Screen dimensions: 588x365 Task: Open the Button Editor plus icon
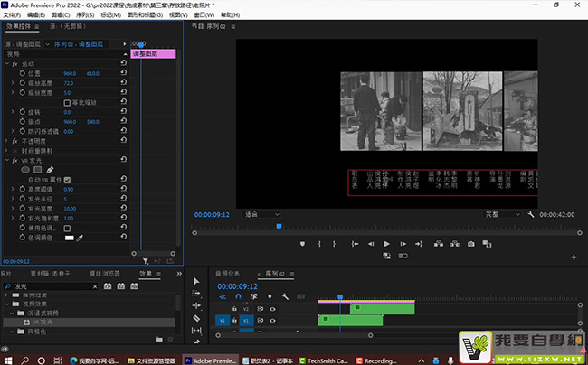(574, 257)
